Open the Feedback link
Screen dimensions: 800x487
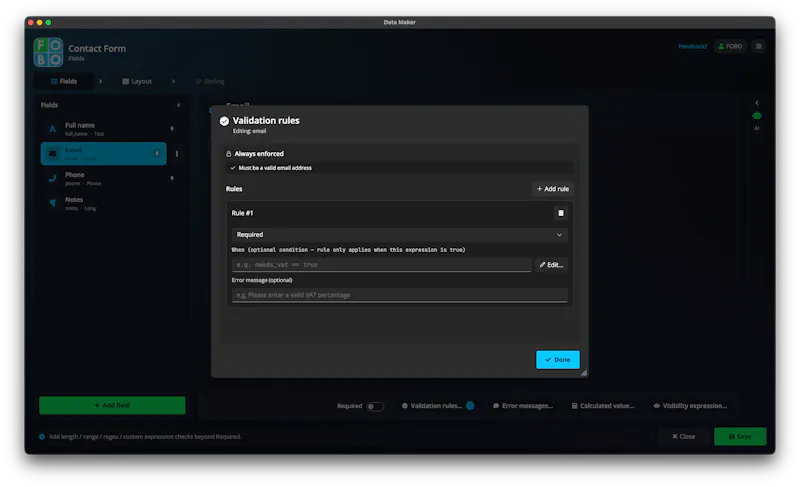692,46
